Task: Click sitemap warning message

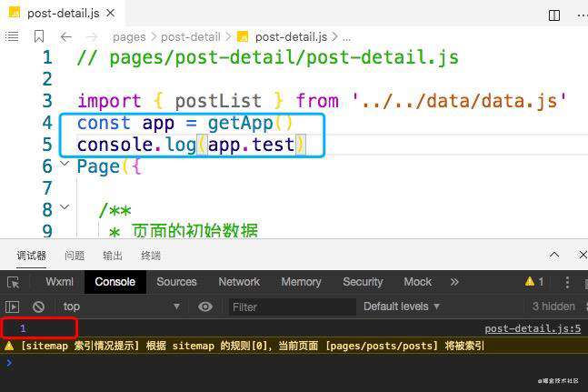Action: [x=252, y=346]
